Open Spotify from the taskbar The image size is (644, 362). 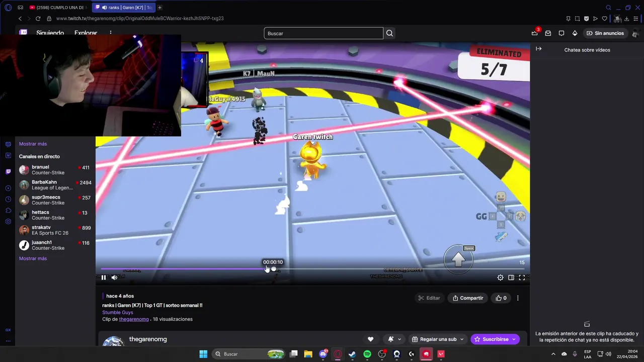click(367, 354)
